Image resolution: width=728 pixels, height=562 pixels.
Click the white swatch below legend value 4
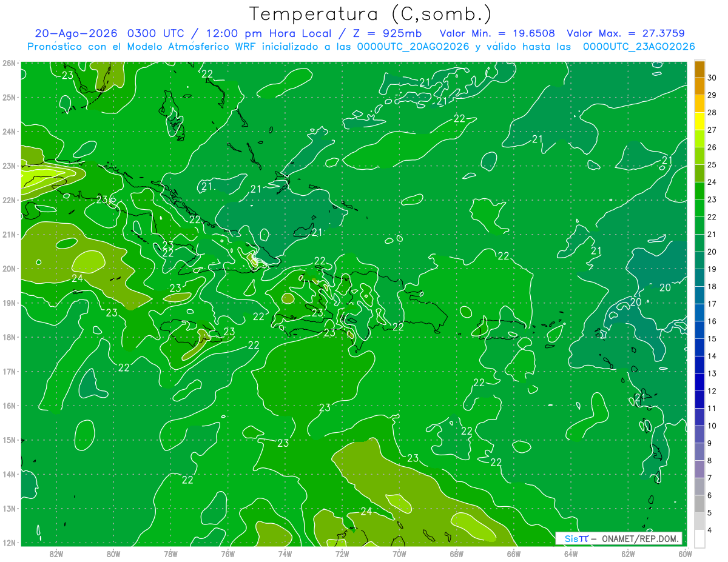click(x=699, y=538)
